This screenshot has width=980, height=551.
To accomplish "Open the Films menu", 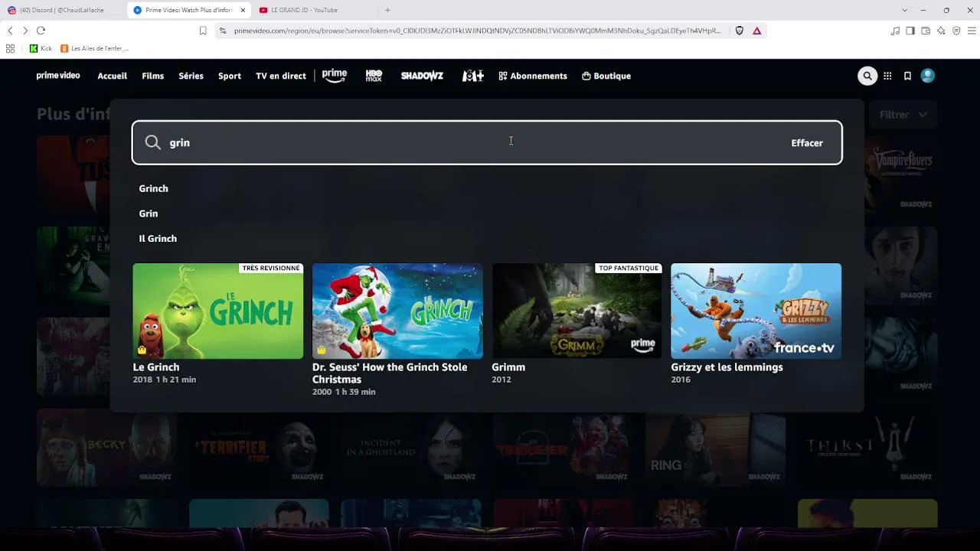I will click(153, 76).
